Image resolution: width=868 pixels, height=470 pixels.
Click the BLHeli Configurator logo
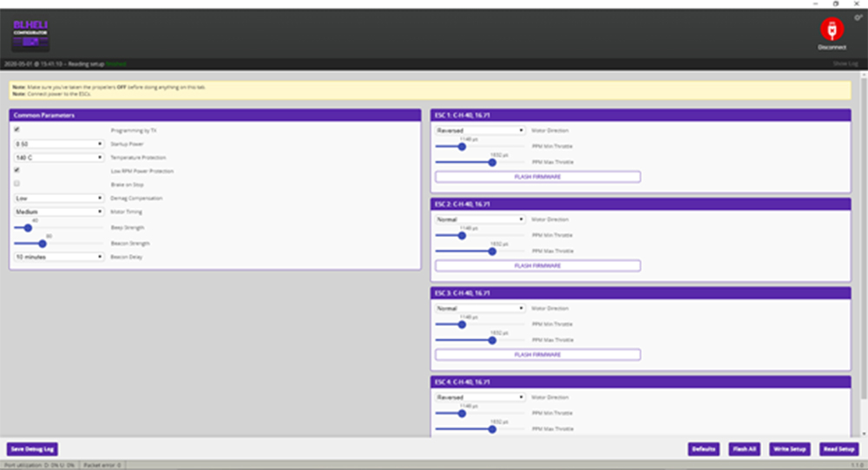pyautogui.click(x=30, y=35)
